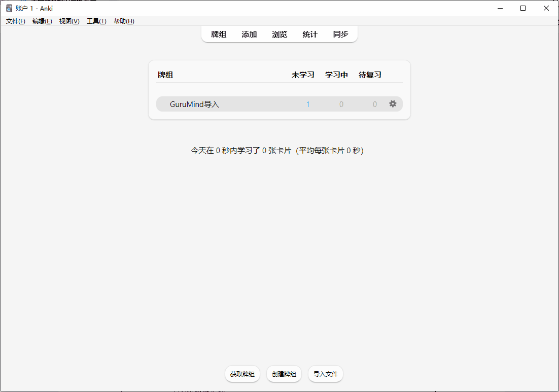Go to 牌组 in the top toolbar

(x=219, y=34)
